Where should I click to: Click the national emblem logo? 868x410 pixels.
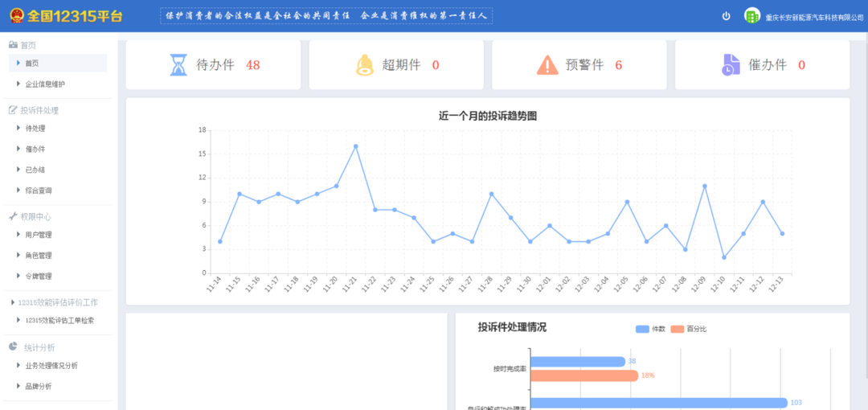[16, 15]
